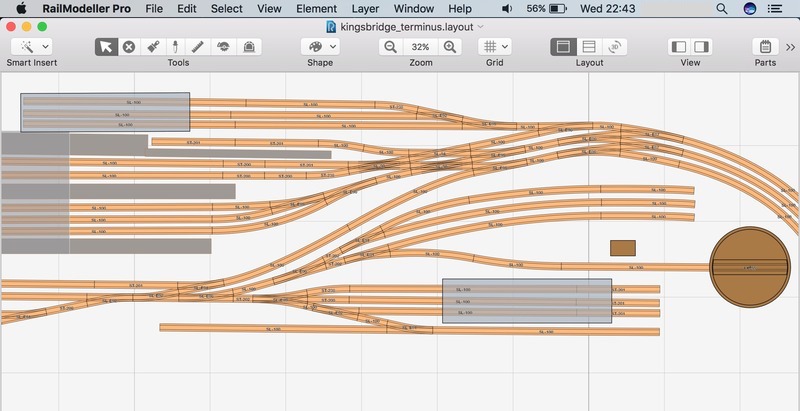The image size is (800, 411).
Task: Open the Element menu
Action: [316, 8]
